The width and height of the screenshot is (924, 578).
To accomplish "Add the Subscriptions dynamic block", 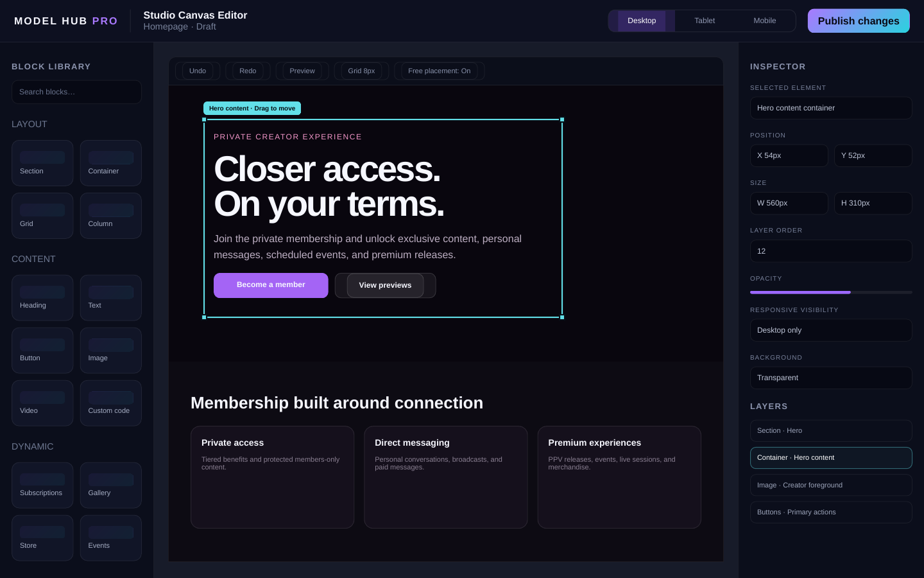I will (42, 486).
